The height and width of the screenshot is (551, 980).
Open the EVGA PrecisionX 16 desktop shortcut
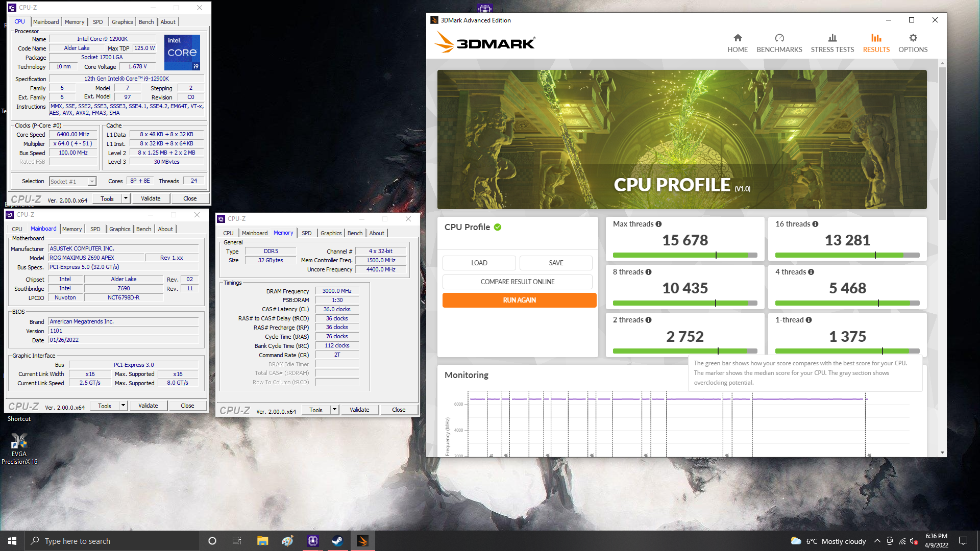tap(19, 449)
